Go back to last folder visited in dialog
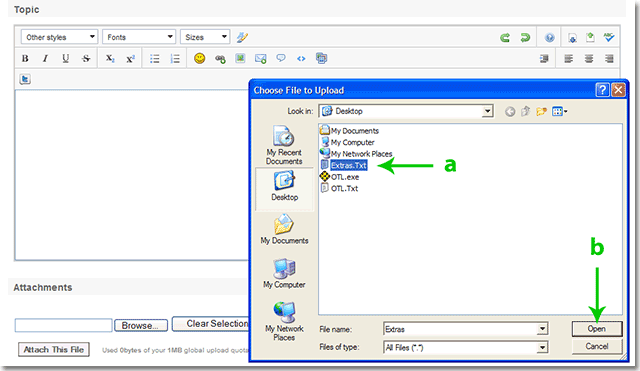 pos(510,111)
